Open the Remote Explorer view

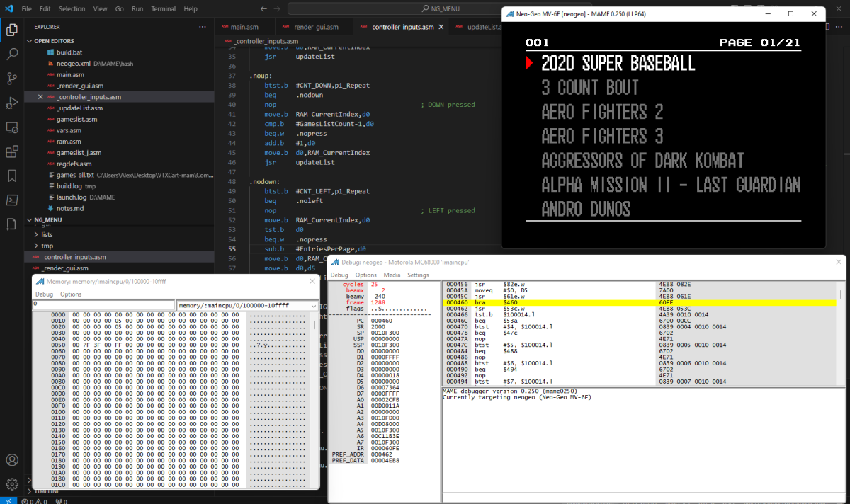point(12,127)
